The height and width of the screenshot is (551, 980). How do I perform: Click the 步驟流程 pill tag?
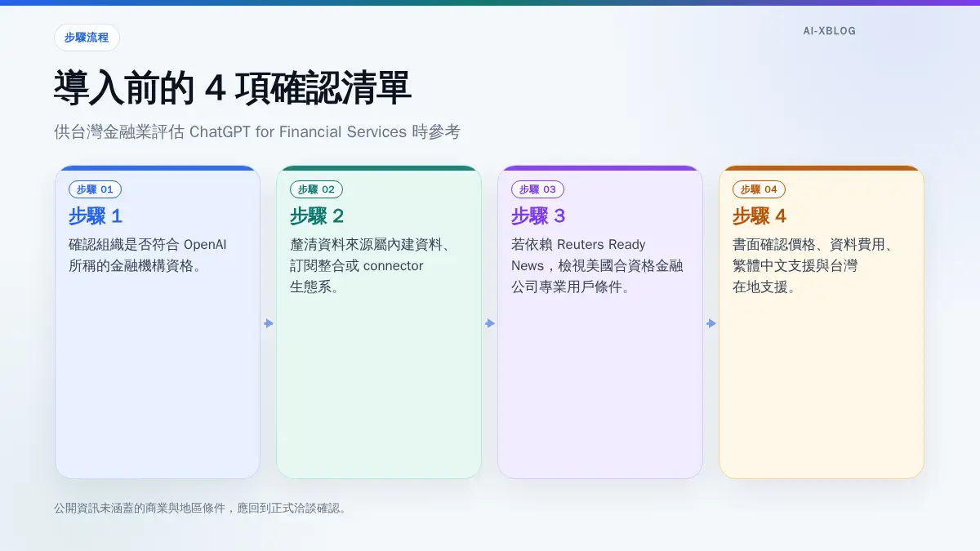coord(87,38)
